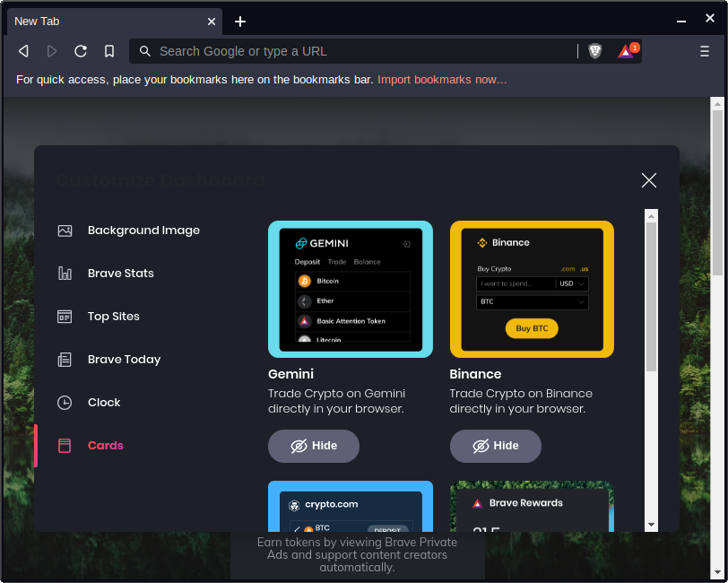Open the Clock settings section
Viewport: 728px width, 583px height.
tap(103, 403)
